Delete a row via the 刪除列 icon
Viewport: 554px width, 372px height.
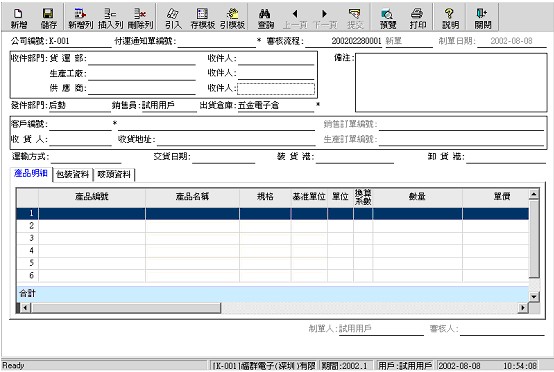[x=140, y=18]
